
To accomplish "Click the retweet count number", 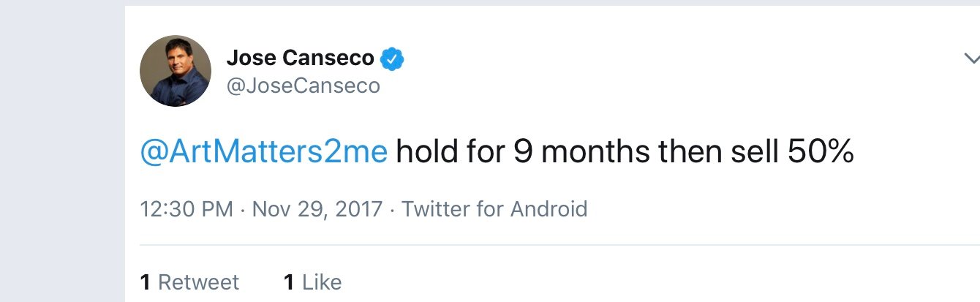I will coord(145,282).
